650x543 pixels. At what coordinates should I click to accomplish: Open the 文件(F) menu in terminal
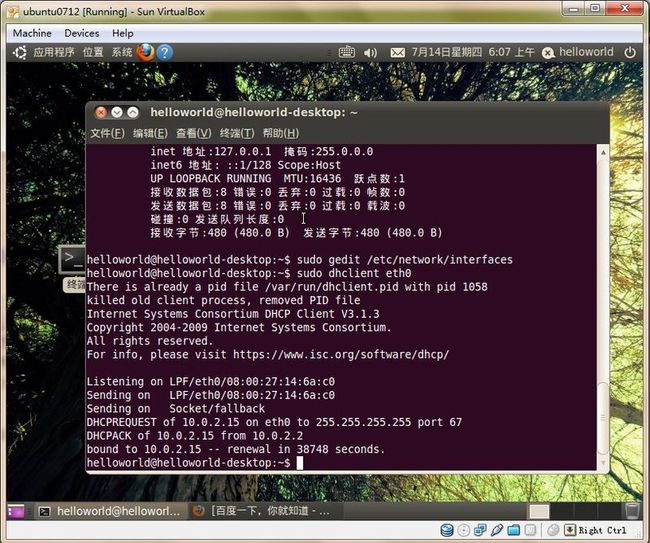[x=107, y=133]
